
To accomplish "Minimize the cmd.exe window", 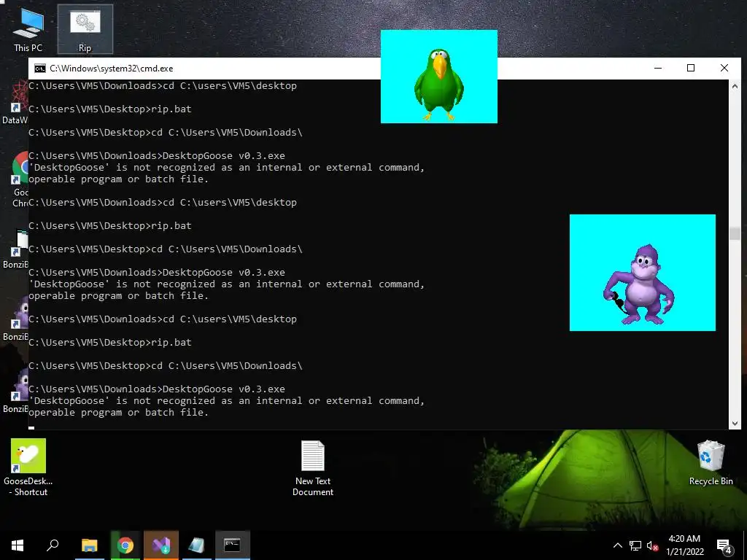I will [x=658, y=68].
